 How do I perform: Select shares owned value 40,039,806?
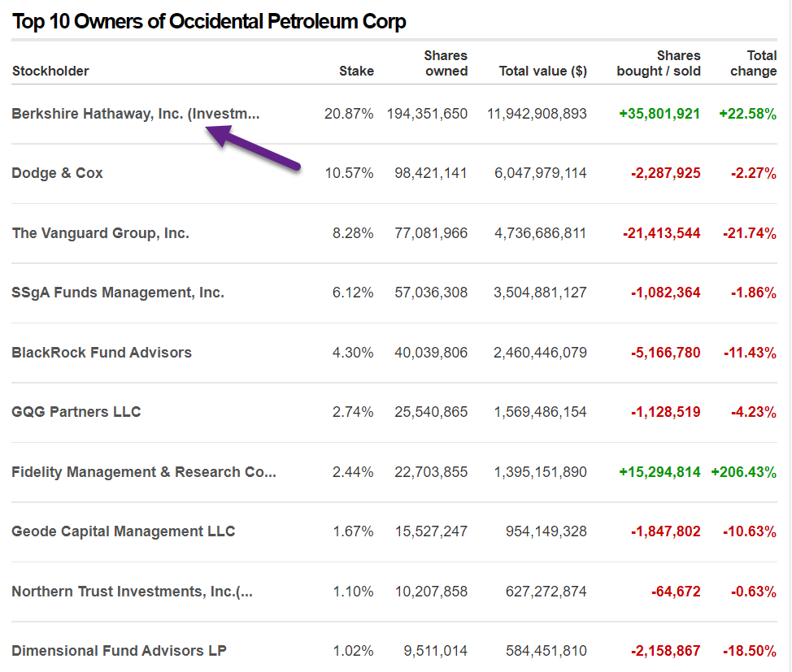pyautogui.click(x=431, y=353)
